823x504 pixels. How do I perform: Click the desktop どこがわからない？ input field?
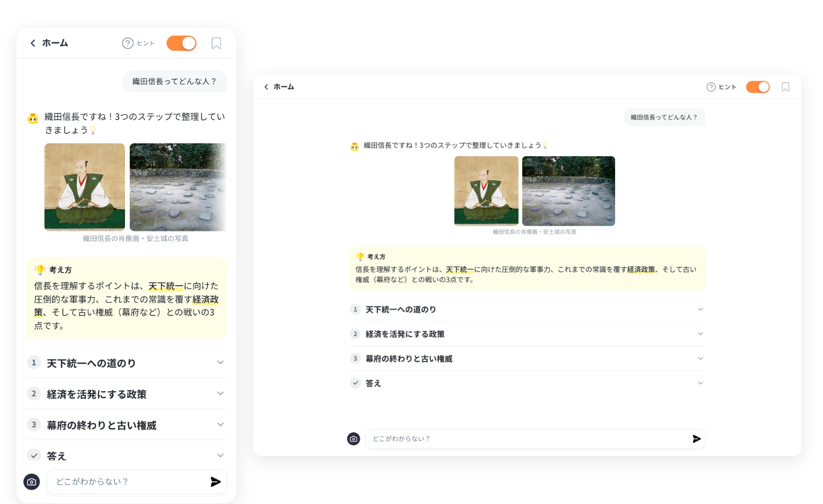(x=535, y=439)
